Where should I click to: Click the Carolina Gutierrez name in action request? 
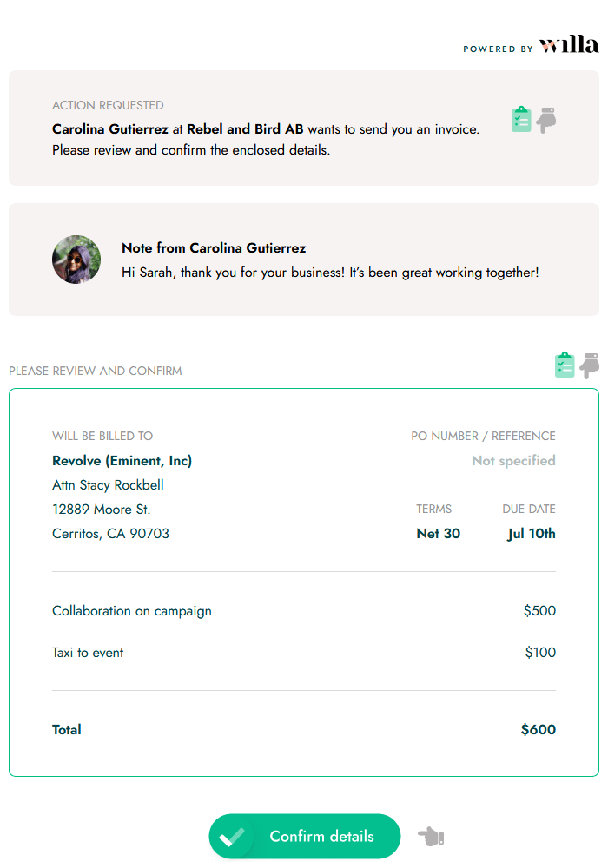[x=110, y=128]
